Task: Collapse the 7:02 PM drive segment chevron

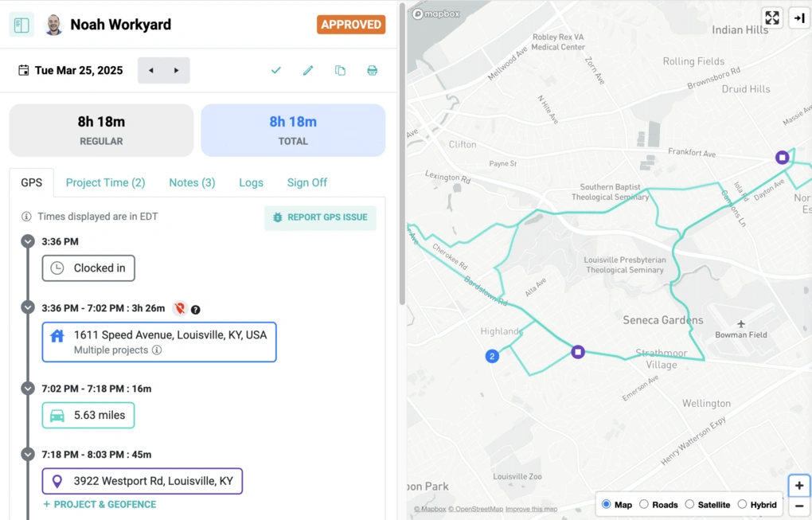Action: click(28, 389)
